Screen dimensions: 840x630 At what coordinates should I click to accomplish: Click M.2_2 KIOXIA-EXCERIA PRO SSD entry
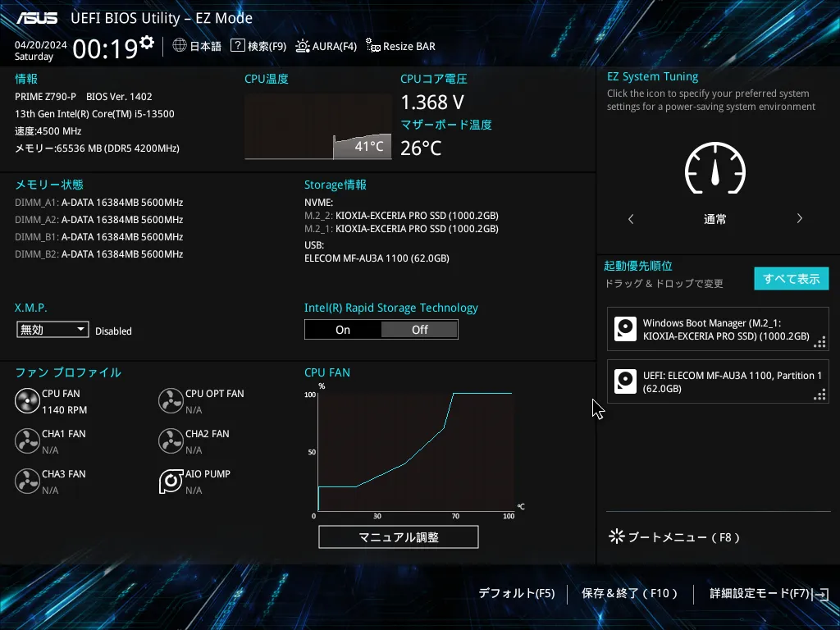tap(401, 216)
